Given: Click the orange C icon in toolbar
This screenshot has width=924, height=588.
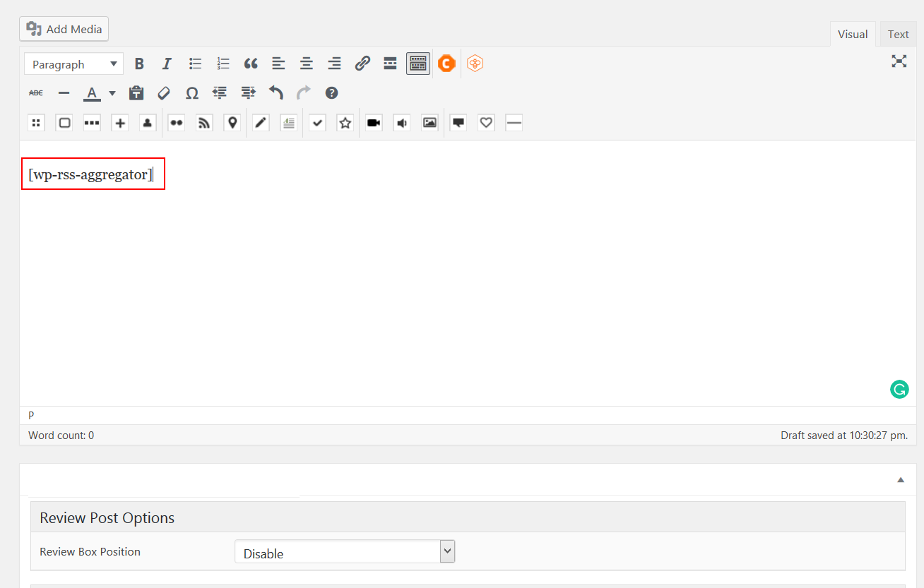Looking at the screenshot, I should [446, 64].
